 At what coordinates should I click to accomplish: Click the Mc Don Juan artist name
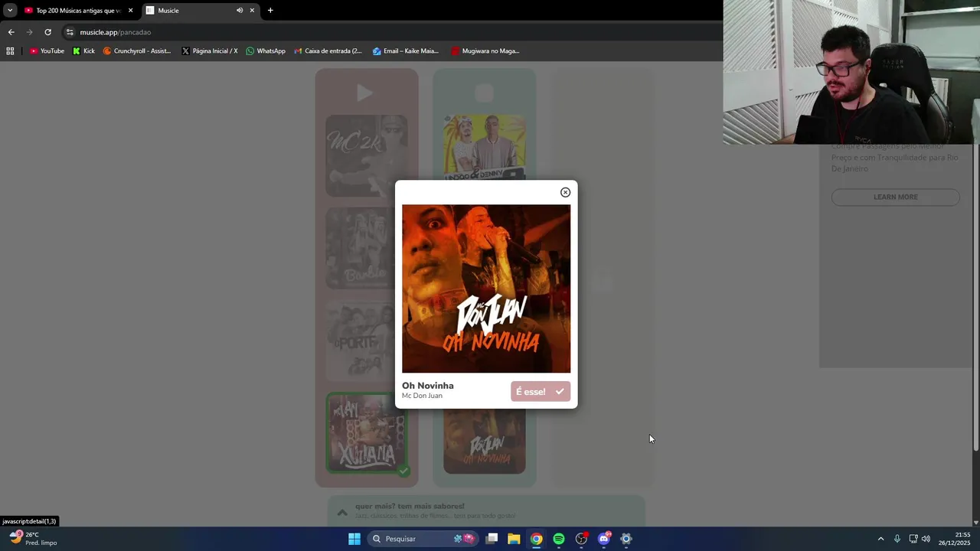tap(422, 396)
